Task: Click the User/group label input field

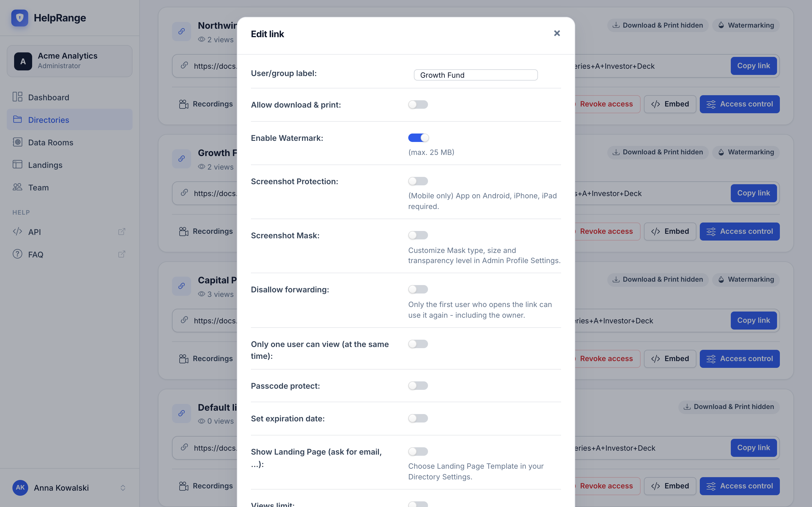Action: 476,75
